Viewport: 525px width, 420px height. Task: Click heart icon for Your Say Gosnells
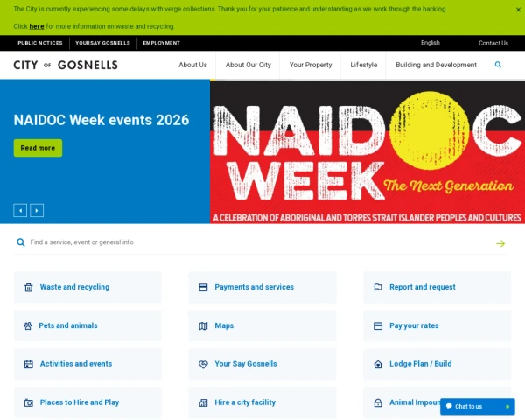pos(203,364)
